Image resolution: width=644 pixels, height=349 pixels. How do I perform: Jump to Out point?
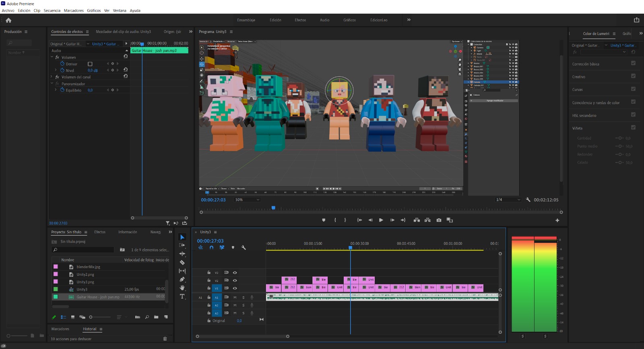(x=403, y=220)
